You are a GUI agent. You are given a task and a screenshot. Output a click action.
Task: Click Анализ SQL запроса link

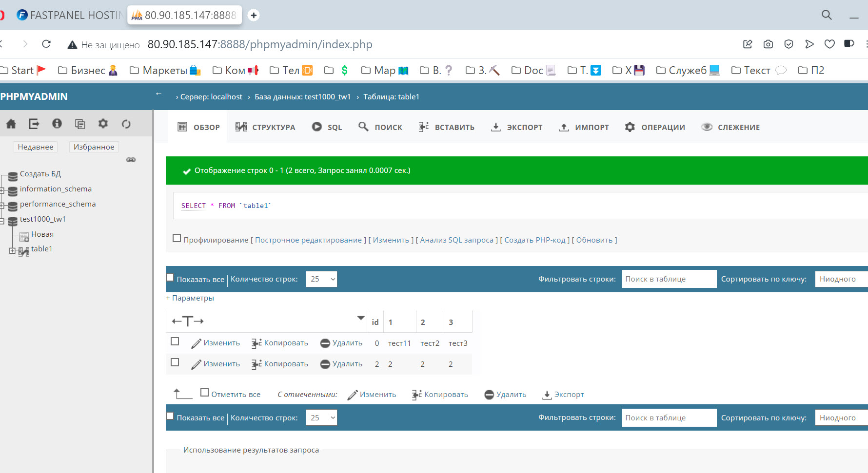pos(456,240)
